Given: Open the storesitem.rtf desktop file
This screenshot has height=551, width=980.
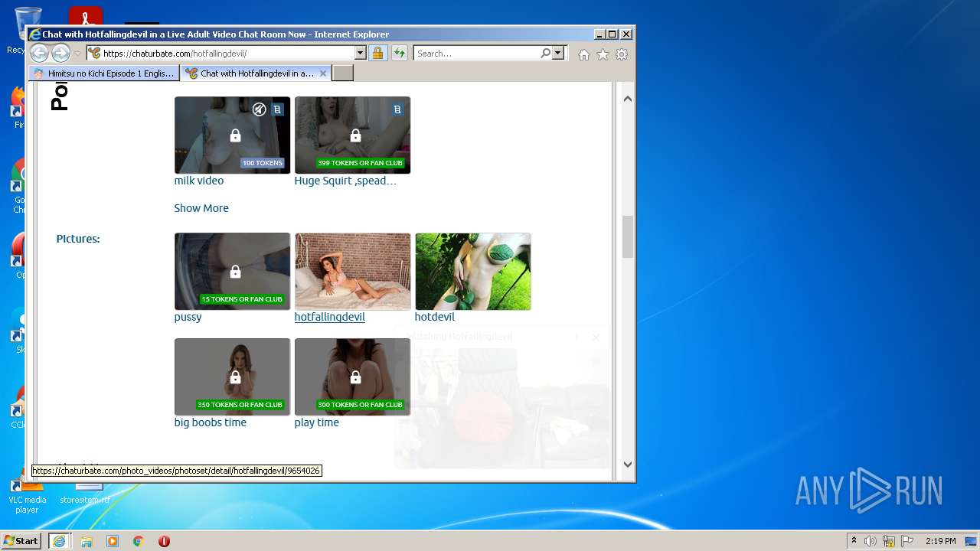Looking at the screenshot, I should pos(85,494).
